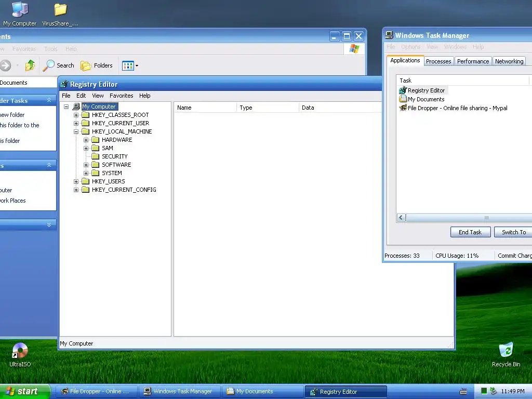The width and height of the screenshot is (532, 399).
Task: Launch the UltraISO desktop shortcut
Action: click(20, 355)
